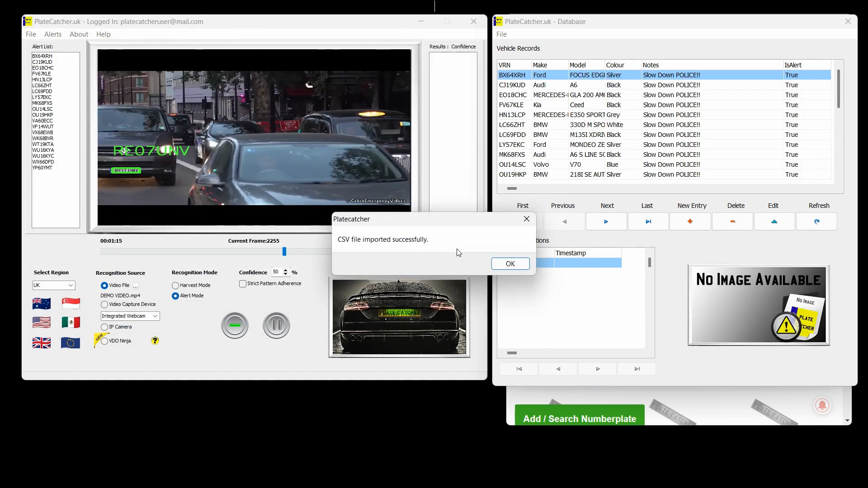Click the Delete minus icon
The image size is (868, 488).
[732, 222]
